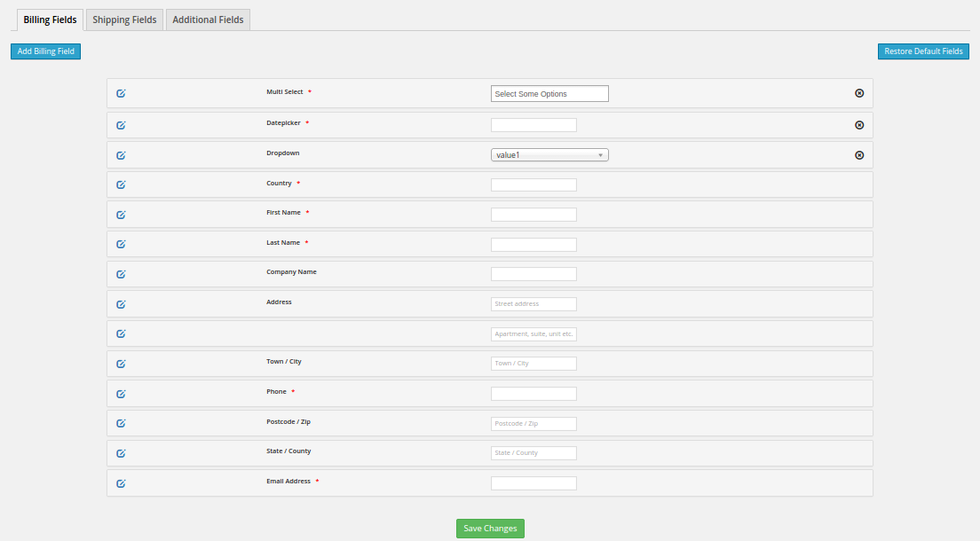This screenshot has height=541, width=980.
Task: Remove the Dropdown field row
Action: coord(859,155)
